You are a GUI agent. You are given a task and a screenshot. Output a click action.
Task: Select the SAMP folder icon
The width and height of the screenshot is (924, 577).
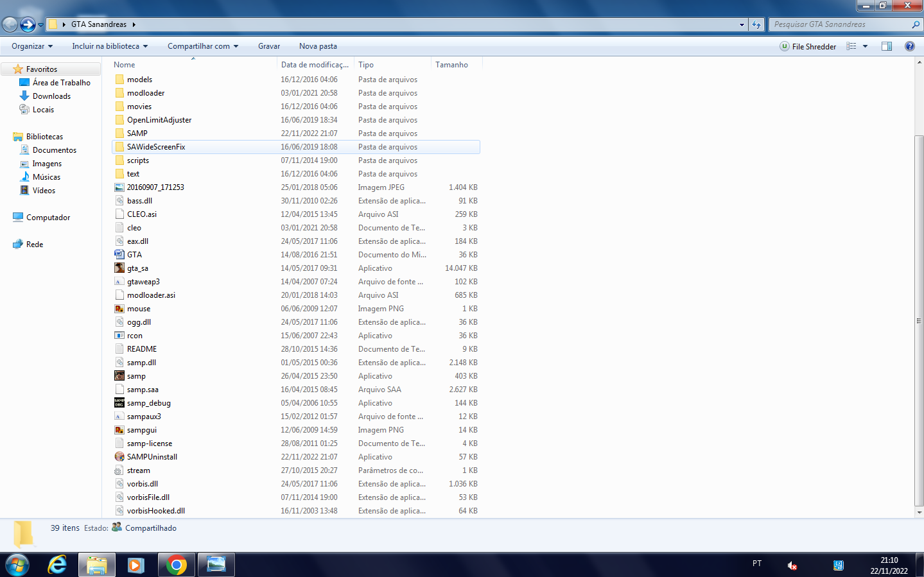pyautogui.click(x=119, y=133)
